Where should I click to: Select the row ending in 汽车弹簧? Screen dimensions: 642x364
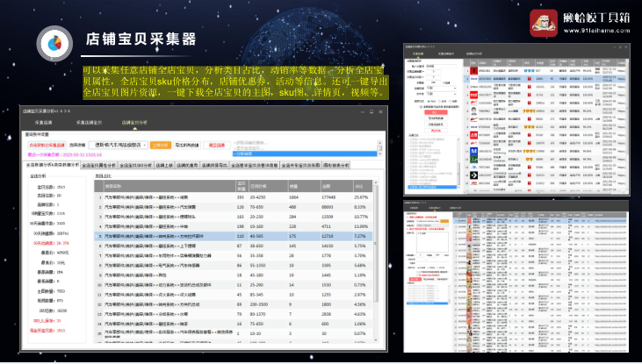[x=234, y=207]
